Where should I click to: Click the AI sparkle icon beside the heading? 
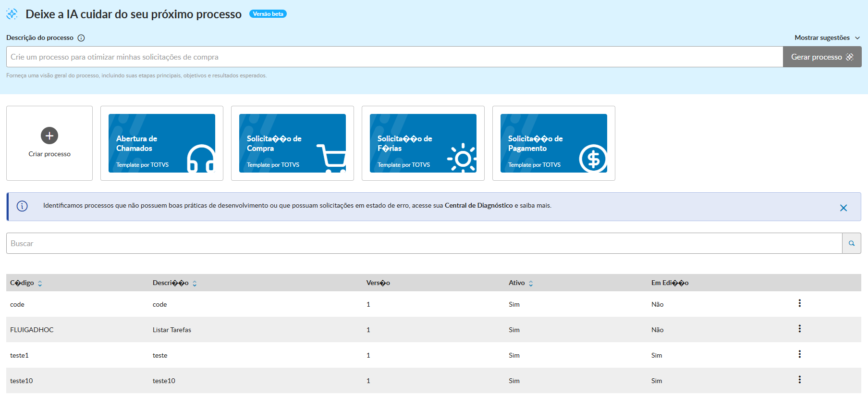[12, 14]
